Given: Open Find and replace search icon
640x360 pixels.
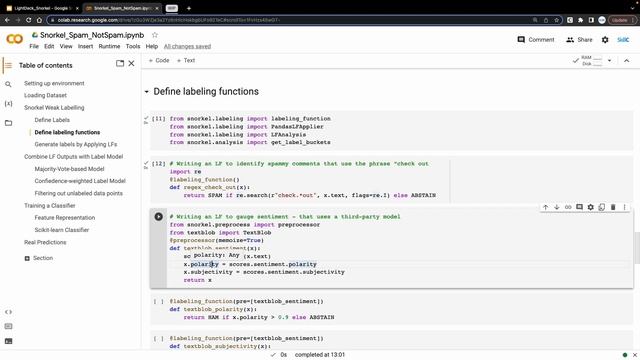Looking at the screenshot, I should pyautogui.click(x=8, y=84).
